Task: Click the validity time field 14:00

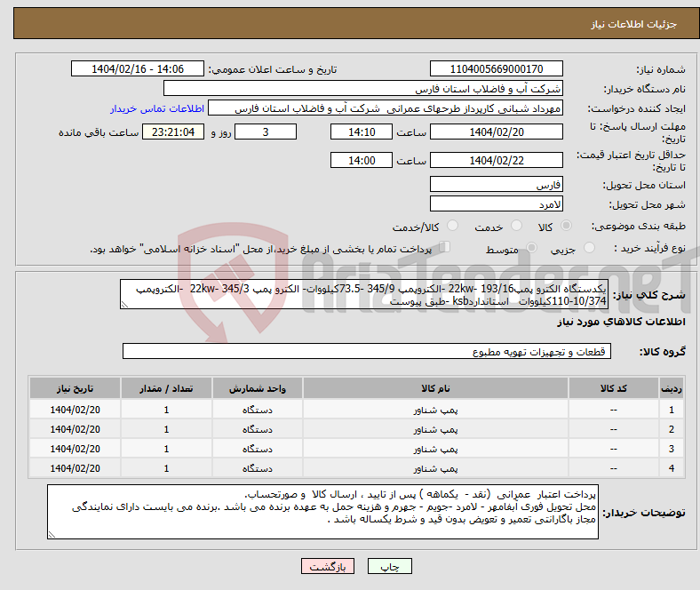Action: [362, 160]
